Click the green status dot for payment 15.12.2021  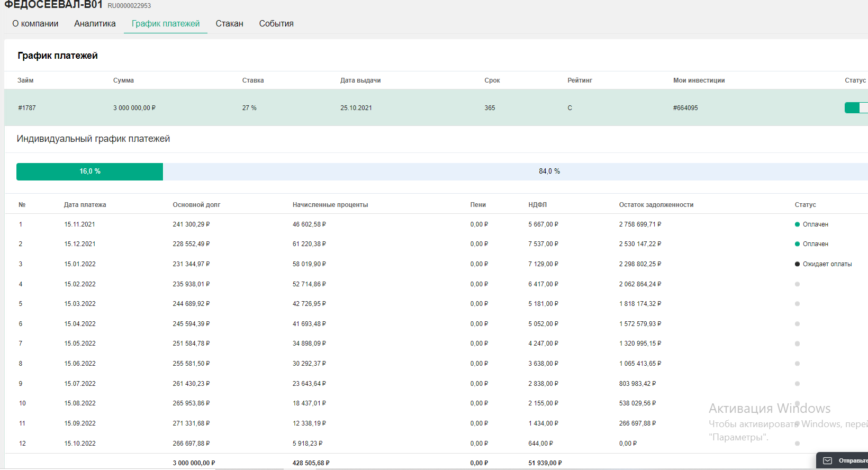(x=797, y=244)
